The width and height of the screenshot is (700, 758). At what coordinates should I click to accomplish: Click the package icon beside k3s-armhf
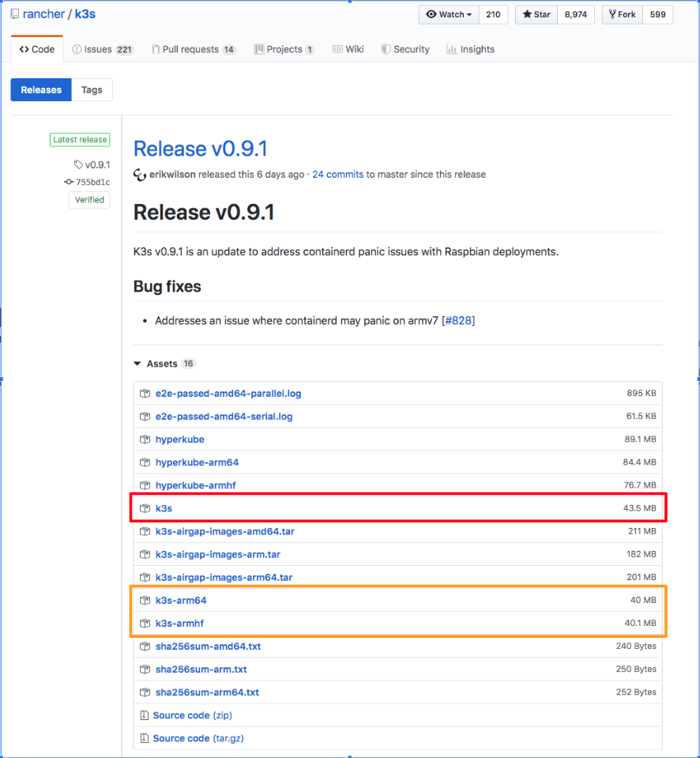(145, 624)
